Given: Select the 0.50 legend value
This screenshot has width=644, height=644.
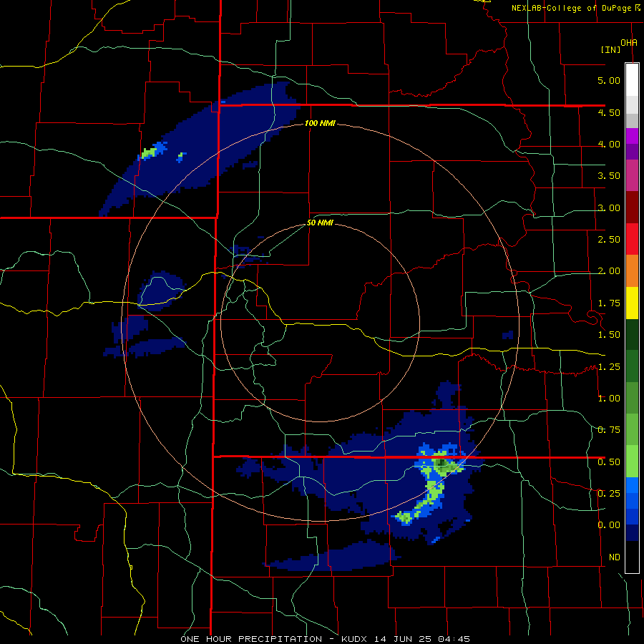Looking at the screenshot, I should coord(609,462).
